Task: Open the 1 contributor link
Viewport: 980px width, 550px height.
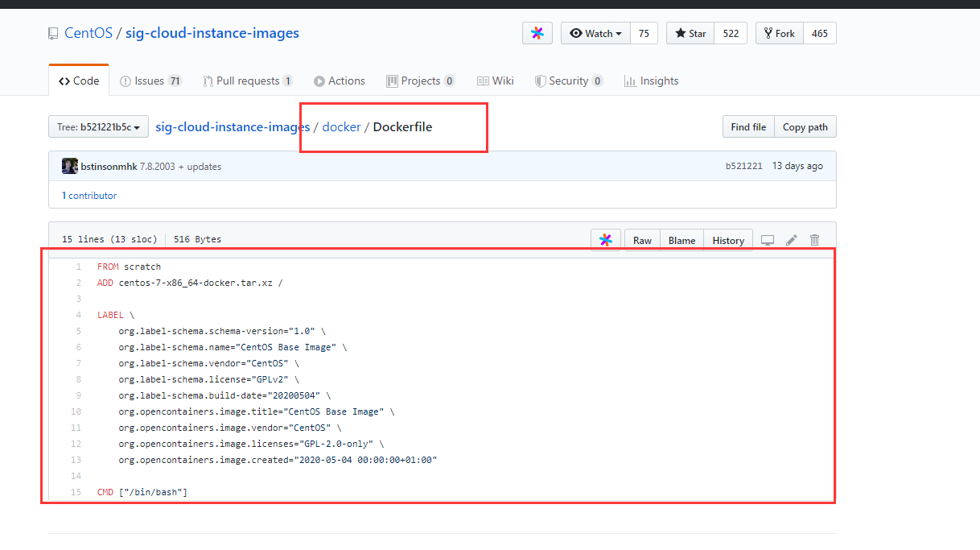Action: click(89, 196)
